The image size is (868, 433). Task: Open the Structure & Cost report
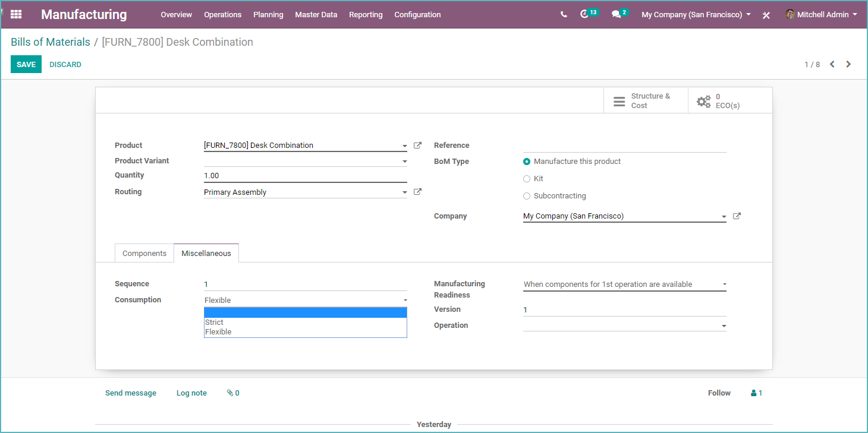pos(646,100)
